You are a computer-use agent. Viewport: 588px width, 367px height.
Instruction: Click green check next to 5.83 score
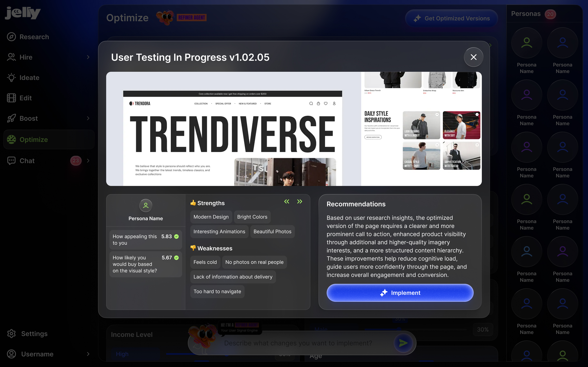[177, 237]
